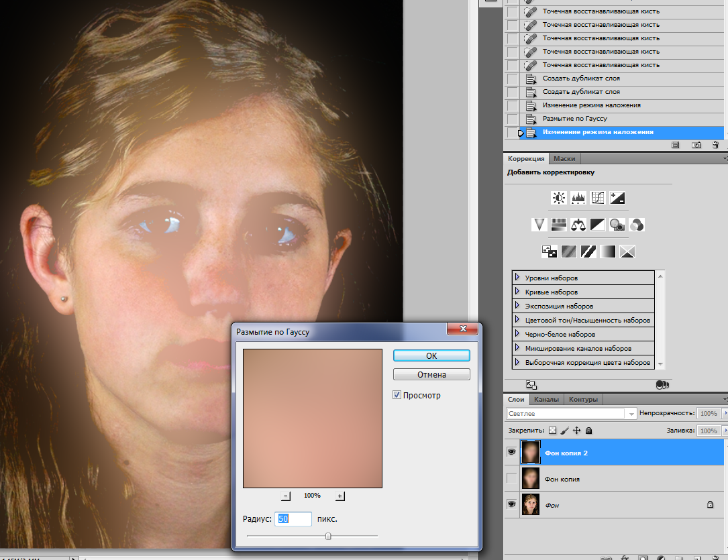The width and height of the screenshot is (728, 560).
Task: Expand the Экспозиция наборов presets
Action: pos(517,305)
